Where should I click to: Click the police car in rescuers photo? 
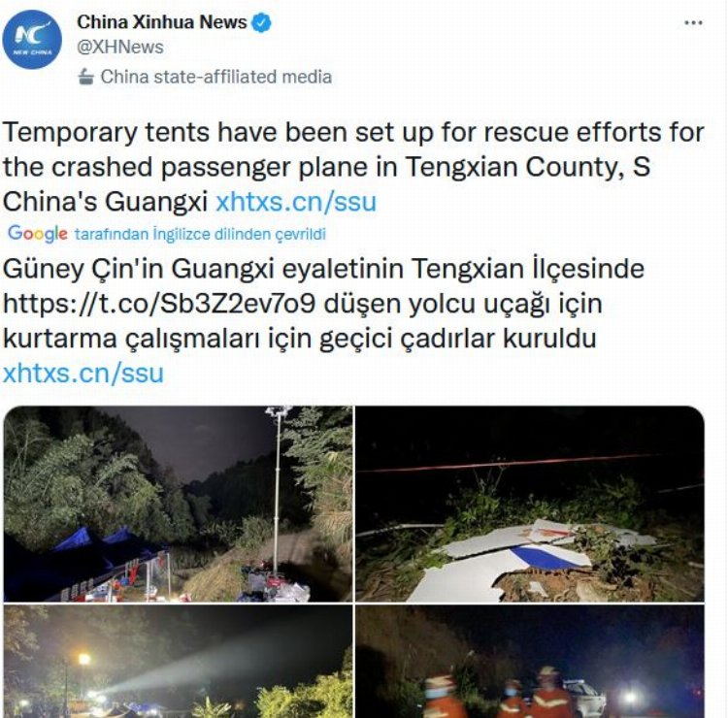585,698
